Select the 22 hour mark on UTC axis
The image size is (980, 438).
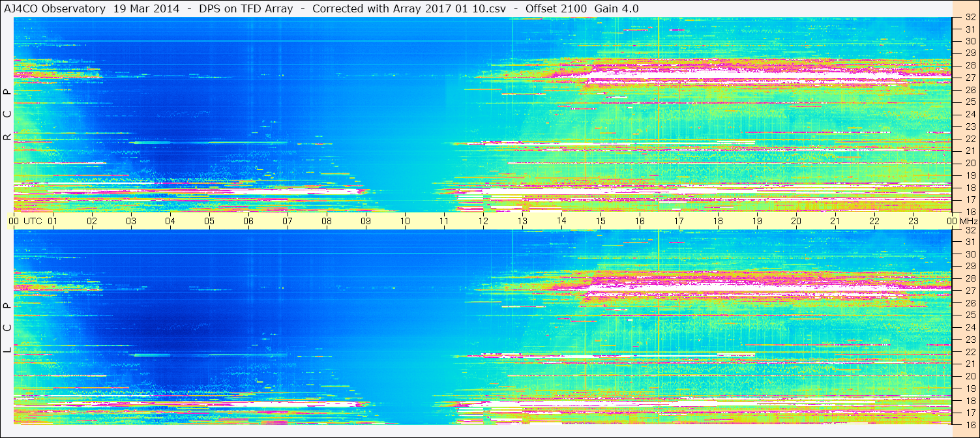pyautogui.click(x=874, y=221)
